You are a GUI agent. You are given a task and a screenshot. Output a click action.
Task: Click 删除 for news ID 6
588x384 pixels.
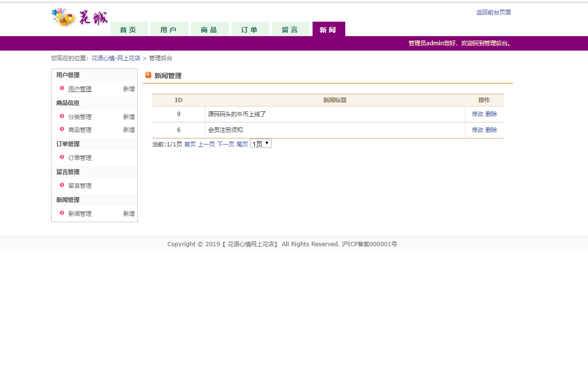coord(491,130)
